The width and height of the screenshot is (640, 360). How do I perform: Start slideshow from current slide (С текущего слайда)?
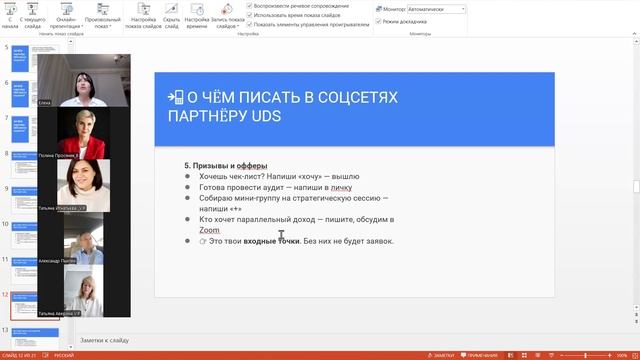coord(32,16)
